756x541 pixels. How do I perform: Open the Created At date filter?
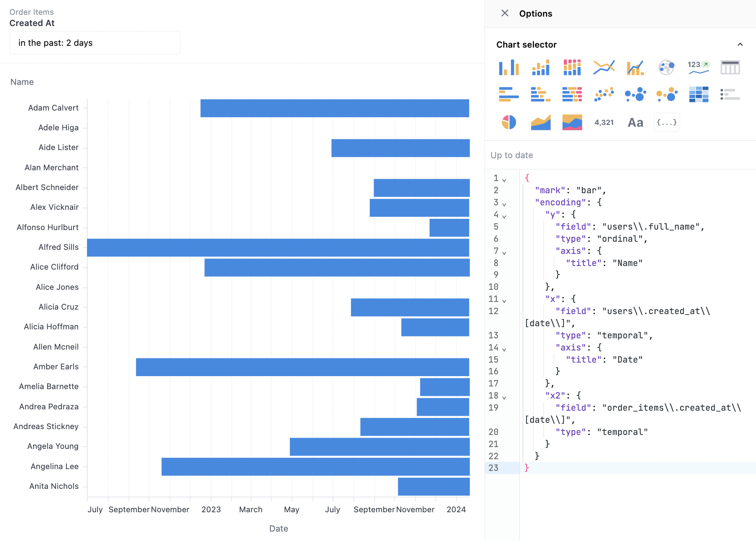(x=95, y=43)
